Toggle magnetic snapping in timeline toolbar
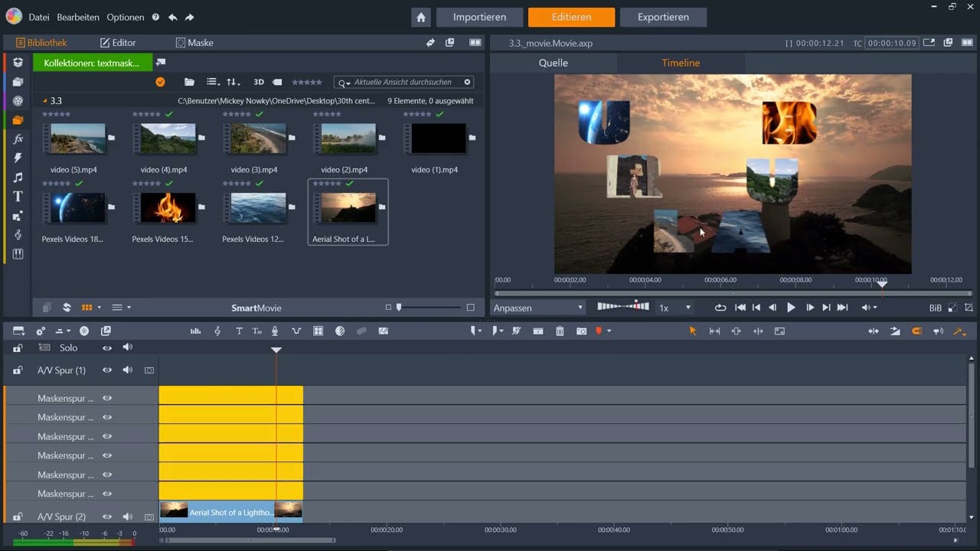 tap(916, 331)
